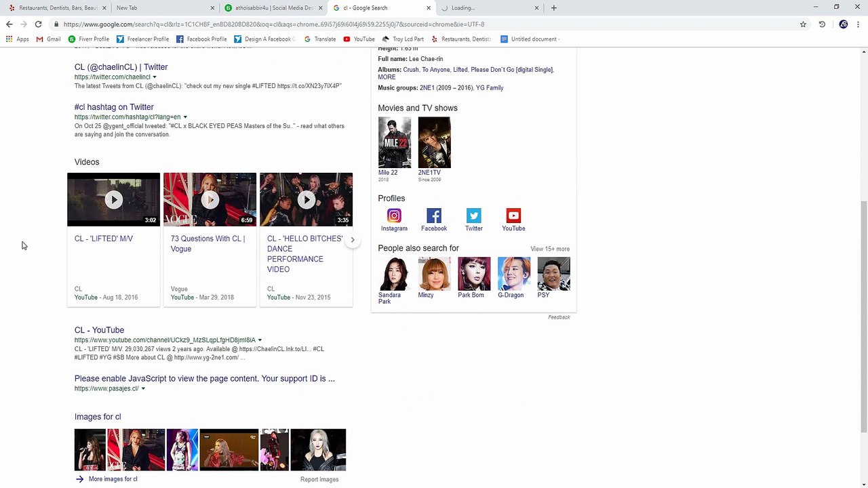Click 'Report images' link
Image resolution: width=868 pixels, height=488 pixels.
pyautogui.click(x=319, y=479)
